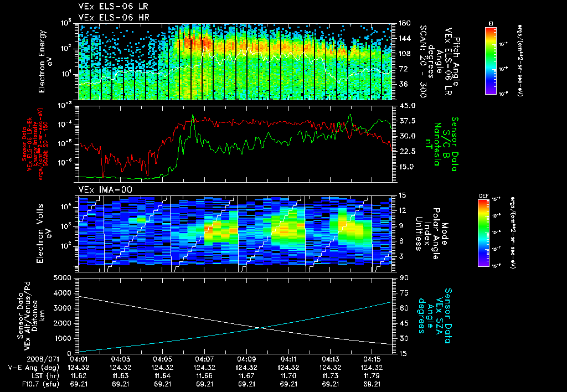The image size is (567, 392).
Task: Click the 04:03 time tick label
Action: coord(120,359)
